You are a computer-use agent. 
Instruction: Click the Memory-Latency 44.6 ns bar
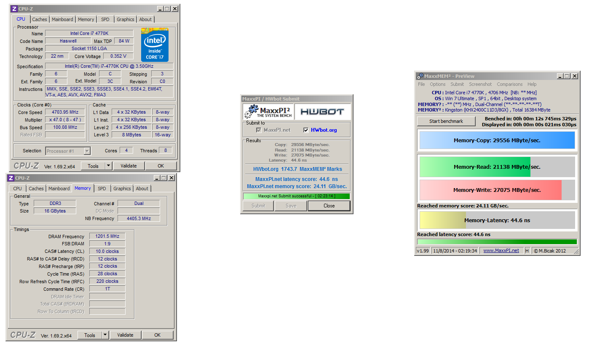[x=497, y=220]
